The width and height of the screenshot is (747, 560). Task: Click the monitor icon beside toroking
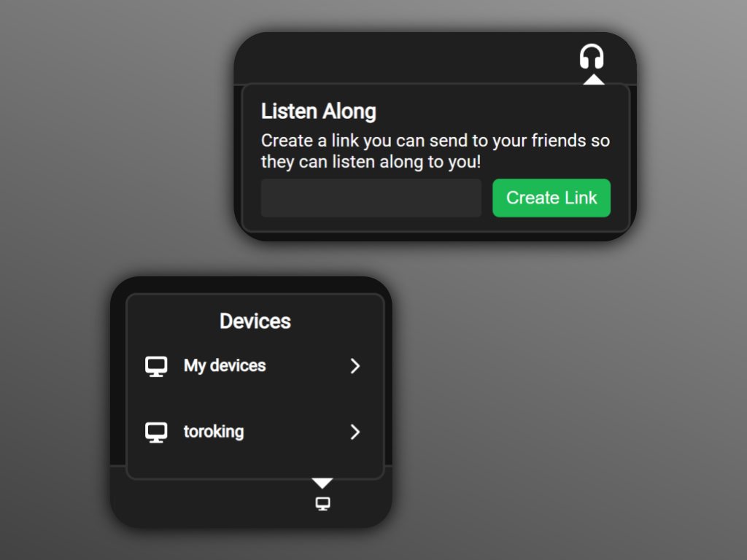click(156, 432)
